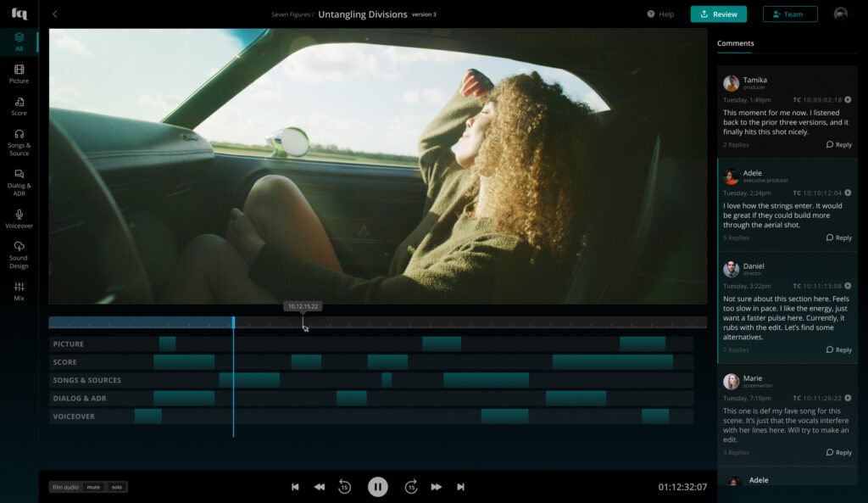Jump to Daniel's comment timecode play icon
The image size is (868, 503).
[x=848, y=286]
